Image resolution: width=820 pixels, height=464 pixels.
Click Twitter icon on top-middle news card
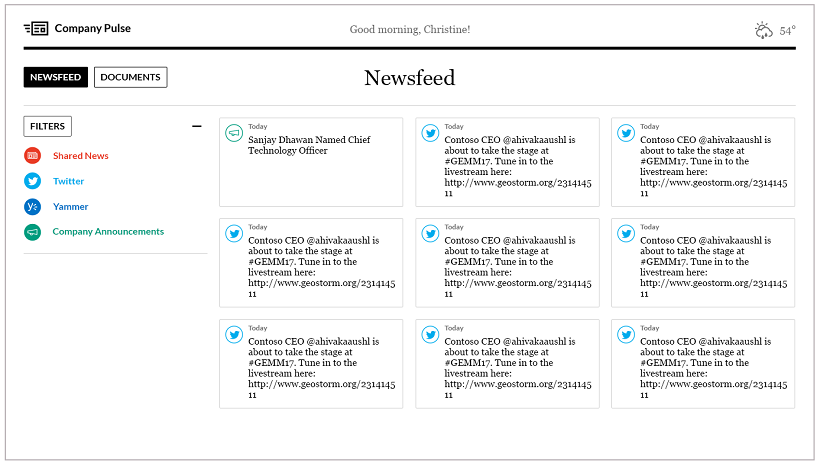430,132
